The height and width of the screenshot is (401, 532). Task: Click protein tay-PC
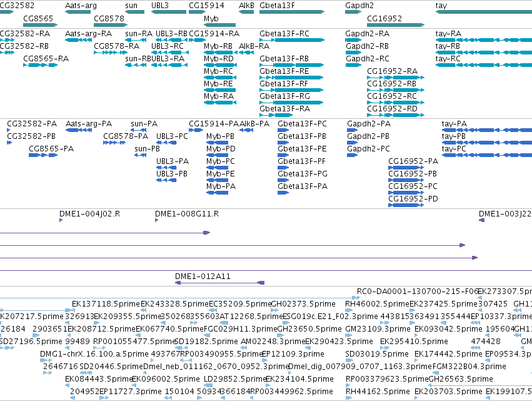tap(454, 149)
